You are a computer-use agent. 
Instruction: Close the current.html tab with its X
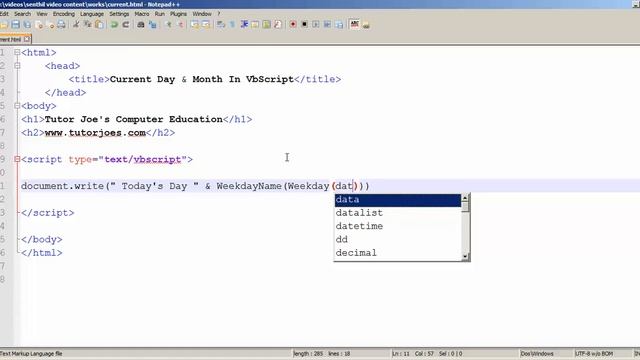[x=27, y=39]
